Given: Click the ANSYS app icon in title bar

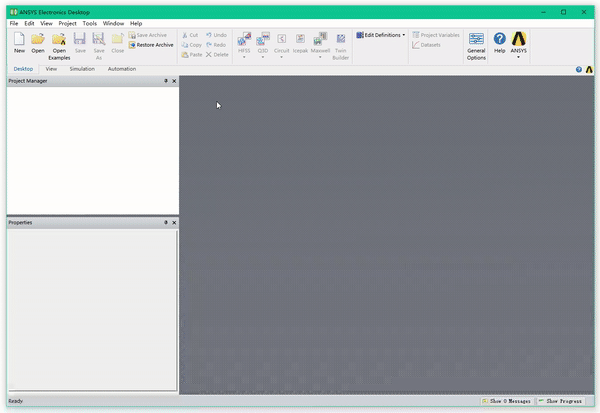Looking at the screenshot, I should click(13, 12).
